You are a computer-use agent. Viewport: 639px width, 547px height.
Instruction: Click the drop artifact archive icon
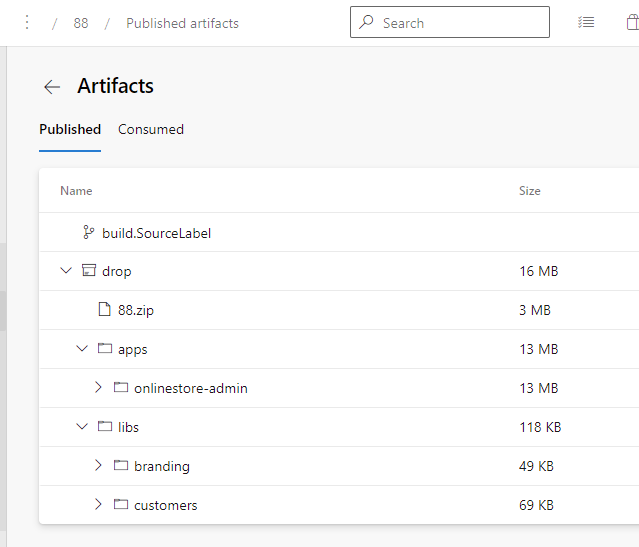pyautogui.click(x=88, y=271)
